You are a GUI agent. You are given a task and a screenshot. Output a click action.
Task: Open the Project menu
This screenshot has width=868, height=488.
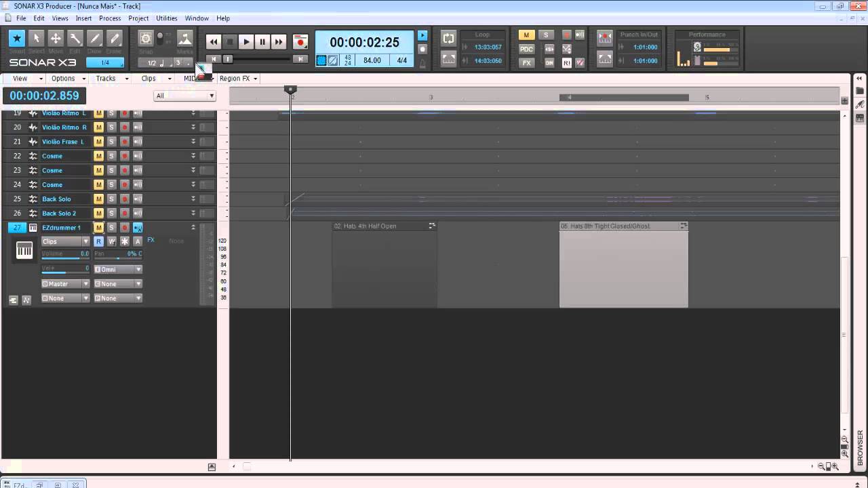[x=138, y=18]
